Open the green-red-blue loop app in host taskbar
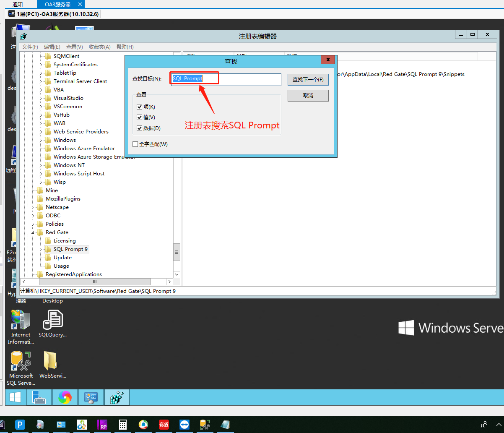The width and height of the screenshot is (504, 433). (x=82, y=425)
